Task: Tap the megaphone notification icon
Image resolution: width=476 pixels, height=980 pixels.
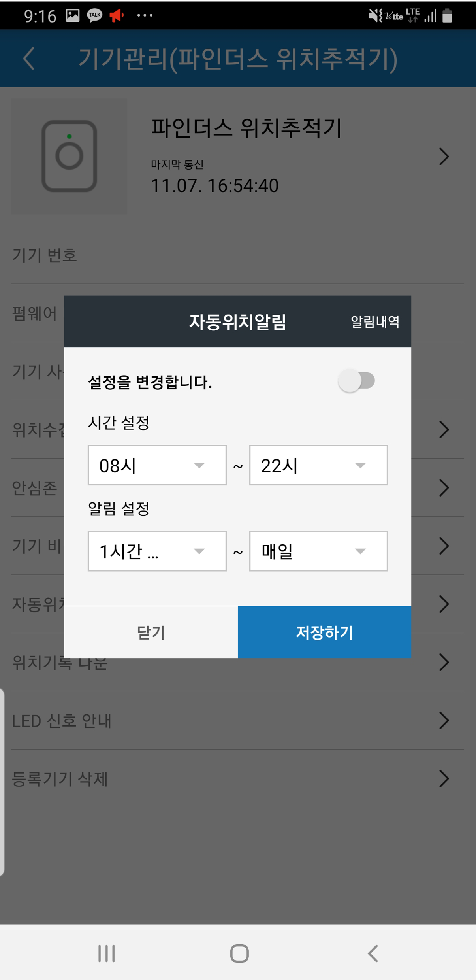Action: coord(117,15)
